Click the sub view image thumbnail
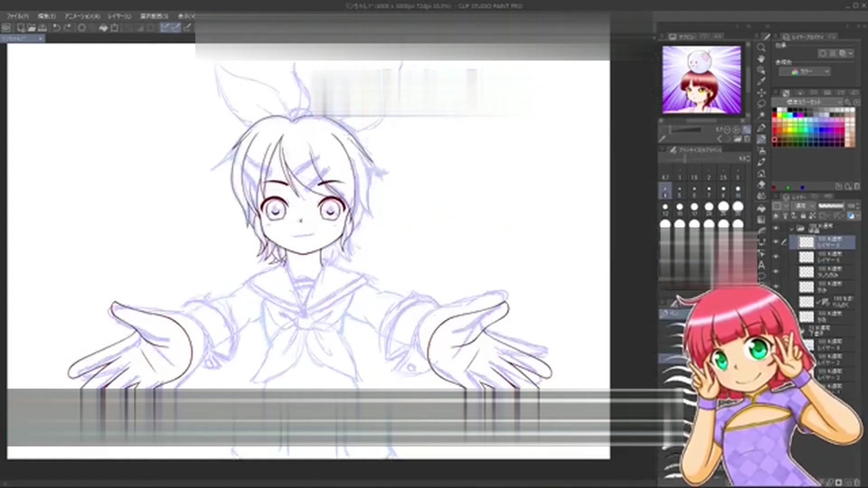 [x=702, y=80]
